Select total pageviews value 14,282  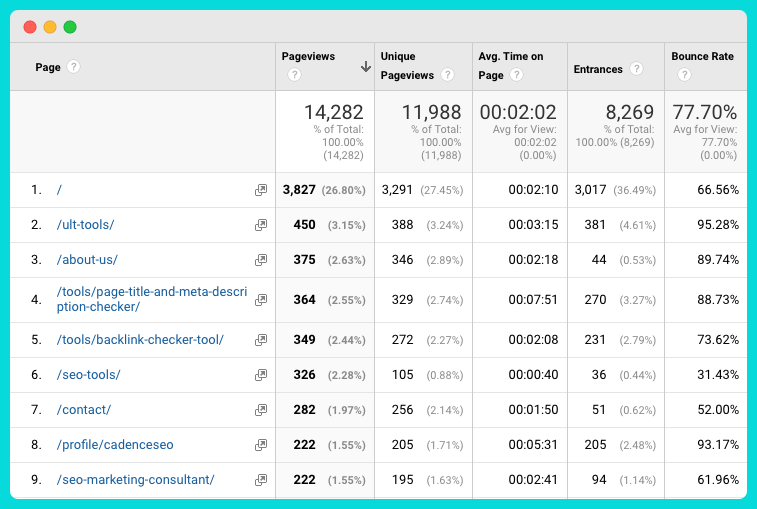(334, 112)
